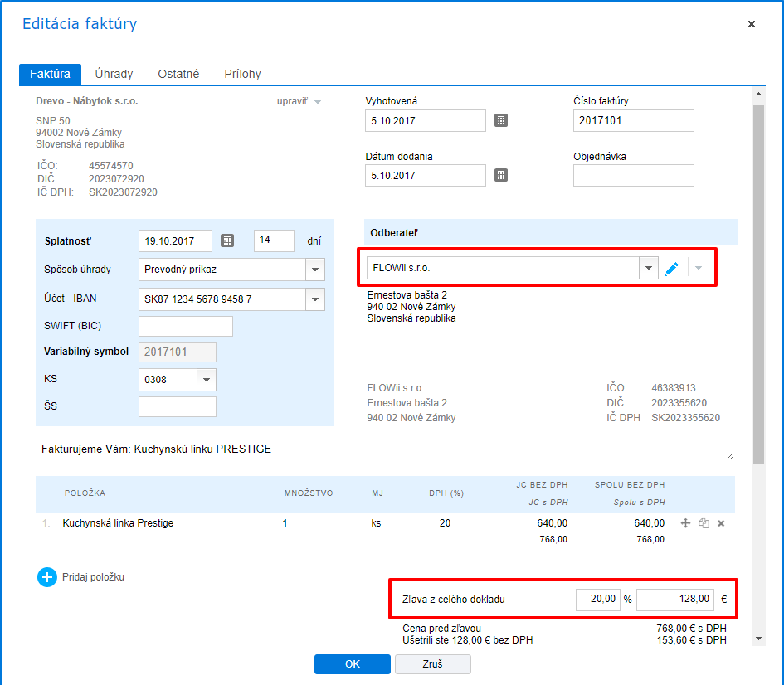This screenshot has height=685, width=784.
Task: Open the upraviť supplier dropdown
Action: [x=299, y=101]
